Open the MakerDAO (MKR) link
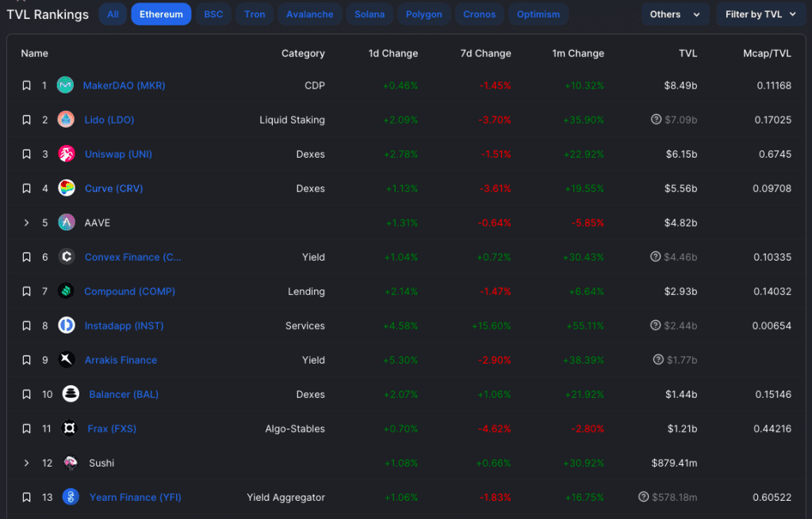Image resolution: width=812 pixels, height=519 pixels. tap(124, 86)
